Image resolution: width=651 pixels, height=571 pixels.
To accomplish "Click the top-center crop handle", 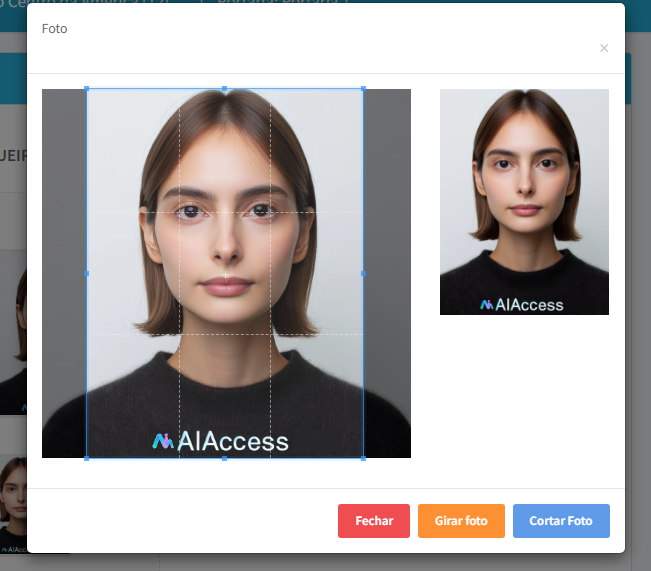I will (x=225, y=89).
